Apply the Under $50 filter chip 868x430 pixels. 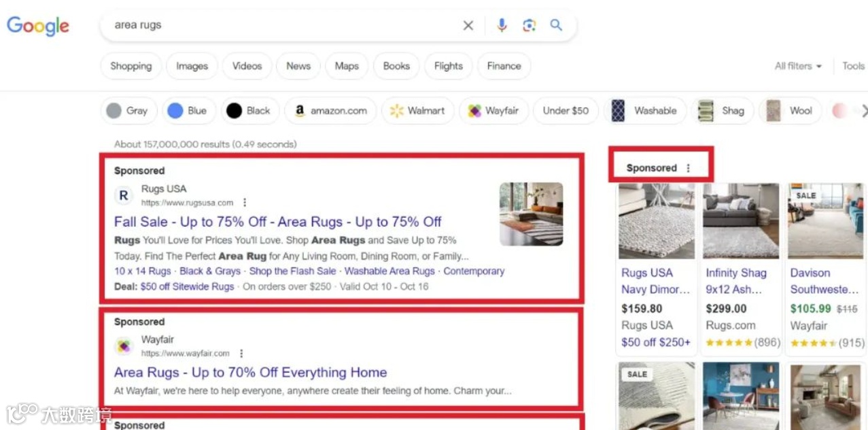[566, 111]
